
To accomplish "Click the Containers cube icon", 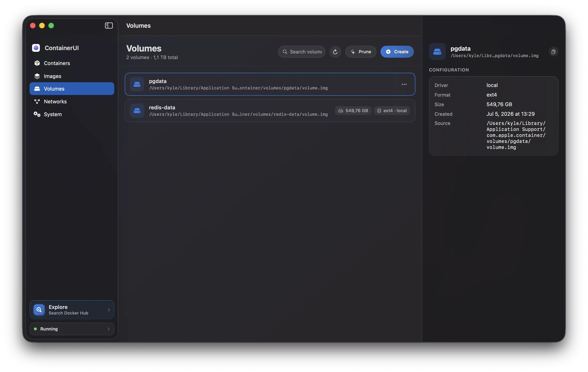I will [x=37, y=63].
